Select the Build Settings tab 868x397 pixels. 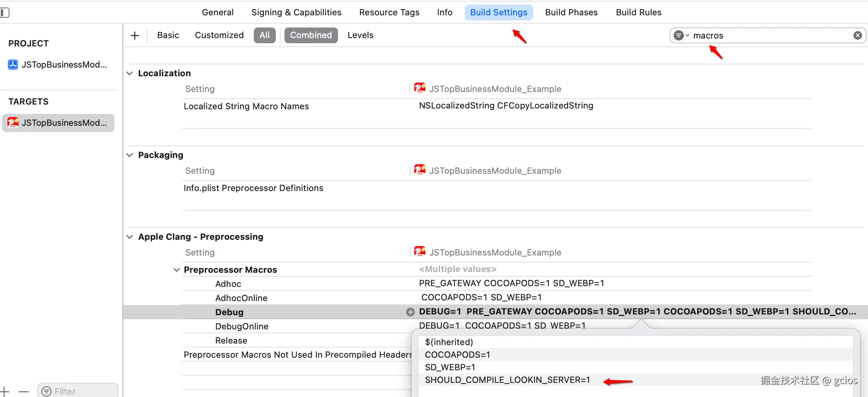[499, 12]
